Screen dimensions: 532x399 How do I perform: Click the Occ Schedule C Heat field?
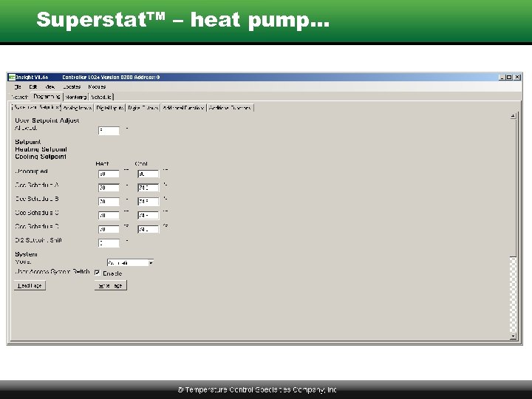109,216
